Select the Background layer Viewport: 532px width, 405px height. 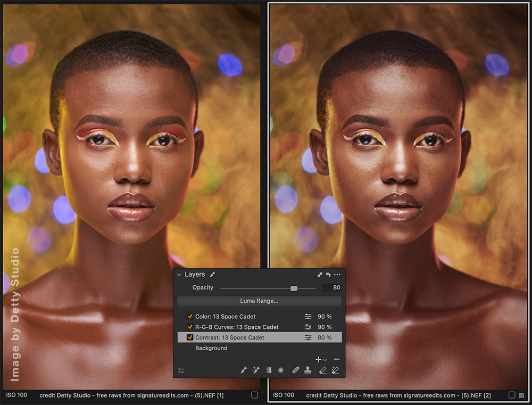(x=211, y=348)
